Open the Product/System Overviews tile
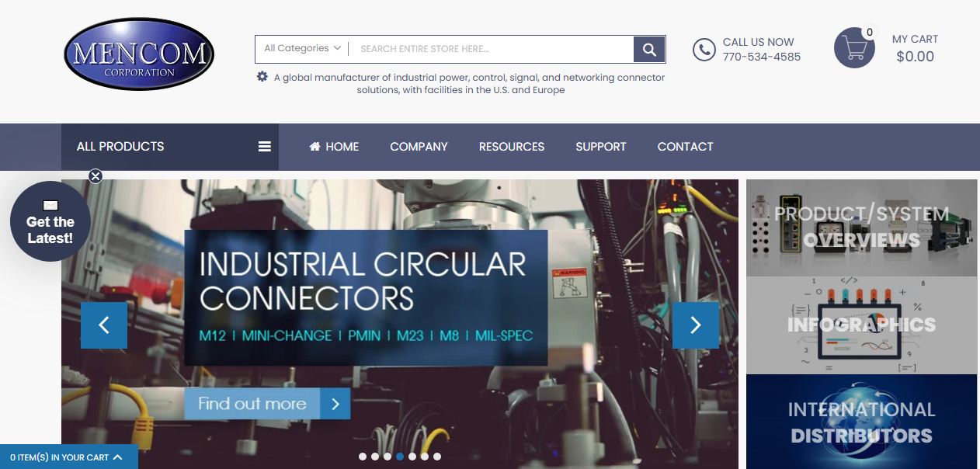The image size is (980, 469). click(862, 228)
